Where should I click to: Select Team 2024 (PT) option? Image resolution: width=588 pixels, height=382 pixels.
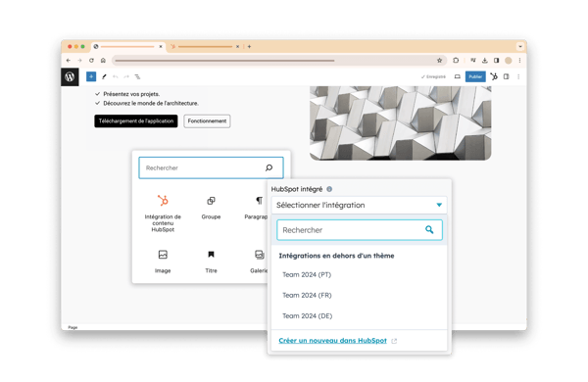pos(307,275)
